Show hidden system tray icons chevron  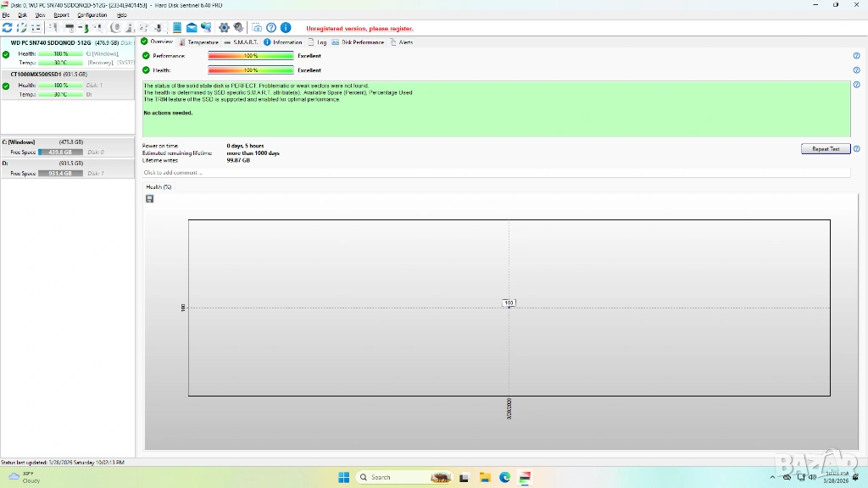pos(774,477)
